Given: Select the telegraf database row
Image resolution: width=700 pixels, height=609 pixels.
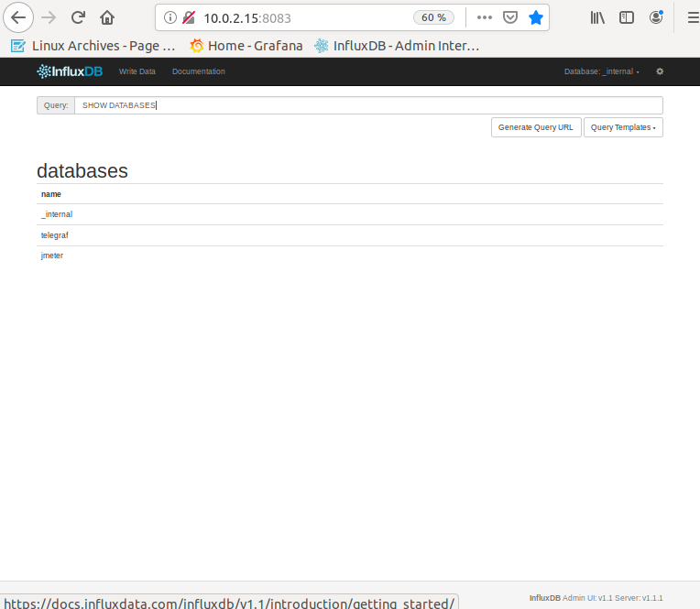Looking at the screenshot, I should click(350, 235).
